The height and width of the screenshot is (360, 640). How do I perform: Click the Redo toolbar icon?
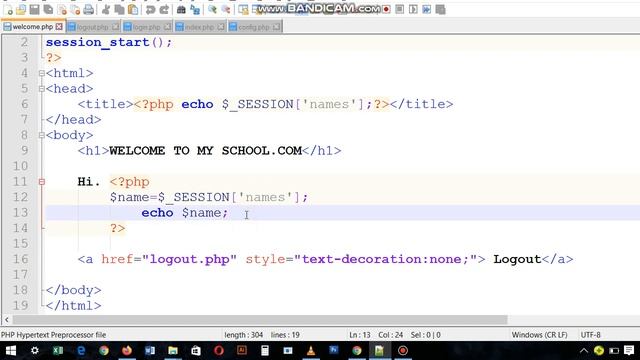(x=164, y=9)
